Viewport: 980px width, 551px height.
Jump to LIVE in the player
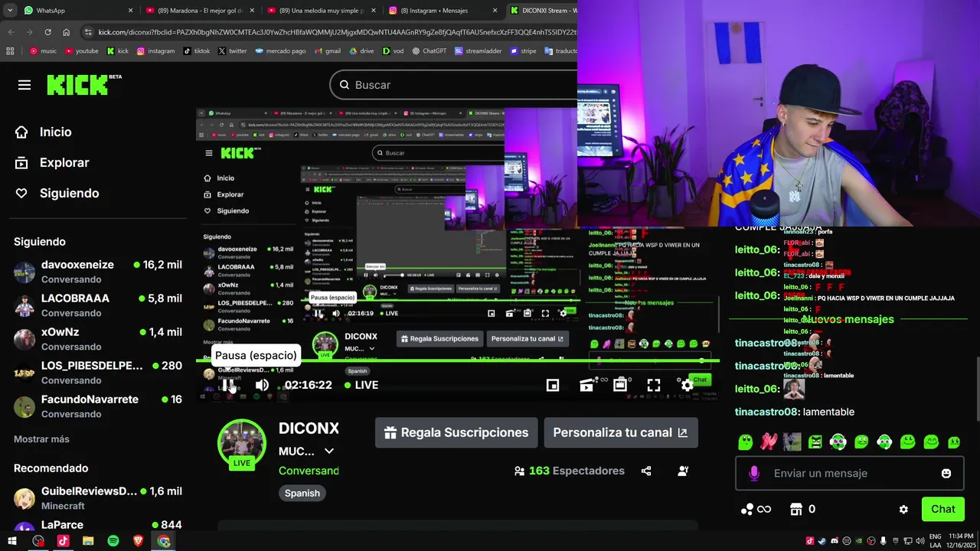pyautogui.click(x=361, y=385)
